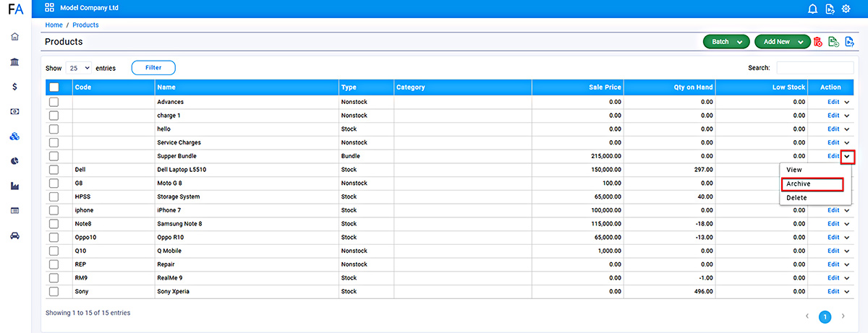Click Edit for the Q Mobile row
Screen dimensions: 868x333
[x=833, y=251]
